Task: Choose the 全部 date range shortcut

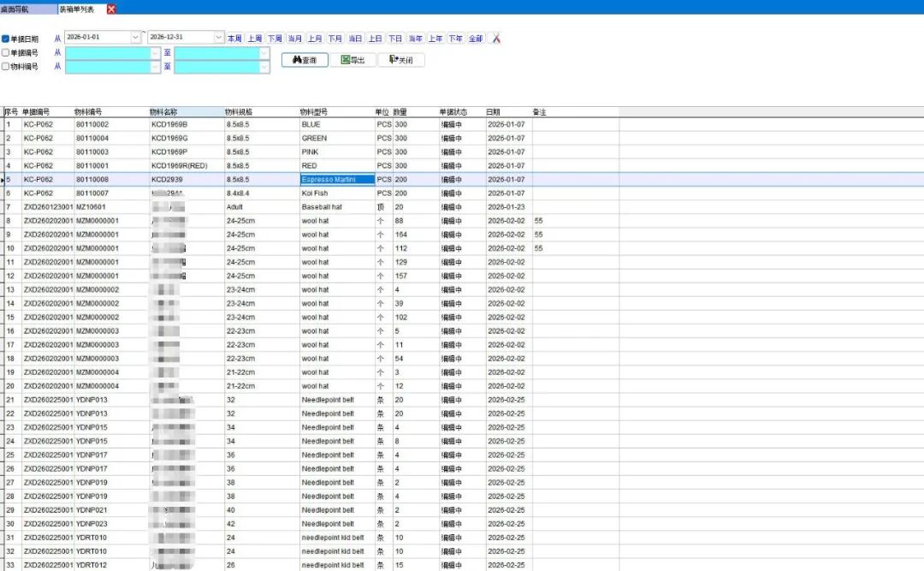Action: [x=476, y=39]
